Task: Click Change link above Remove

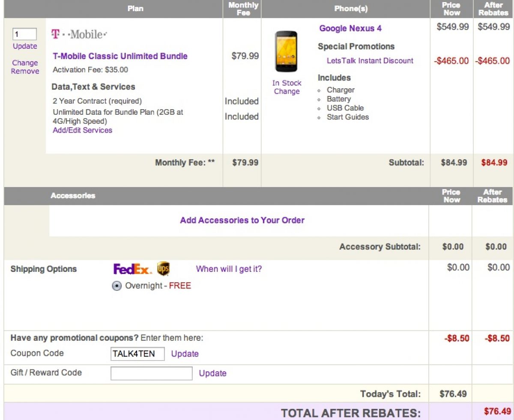Action: [x=25, y=63]
